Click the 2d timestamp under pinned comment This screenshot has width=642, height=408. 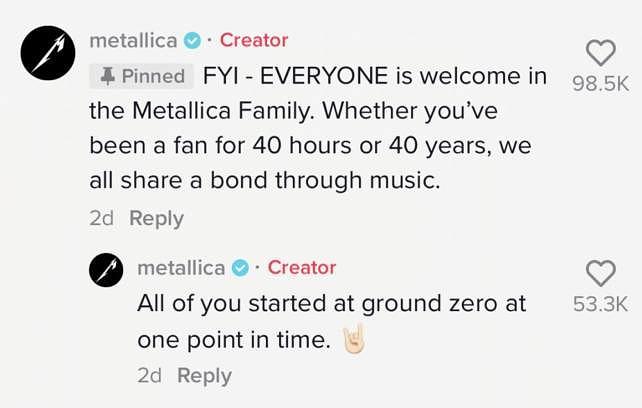click(x=102, y=218)
